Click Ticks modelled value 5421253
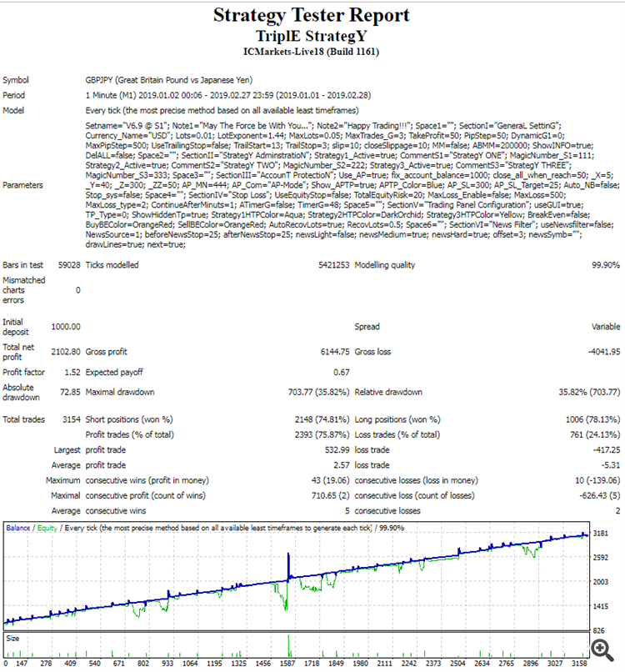This screenshot has height=672, width=625. pos(333,265)
